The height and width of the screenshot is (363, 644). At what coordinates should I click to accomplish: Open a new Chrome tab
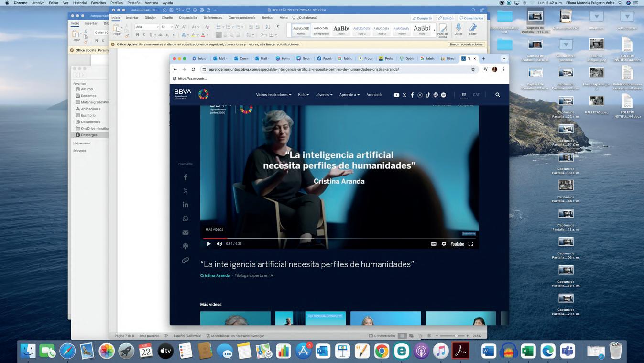point(483,59)
